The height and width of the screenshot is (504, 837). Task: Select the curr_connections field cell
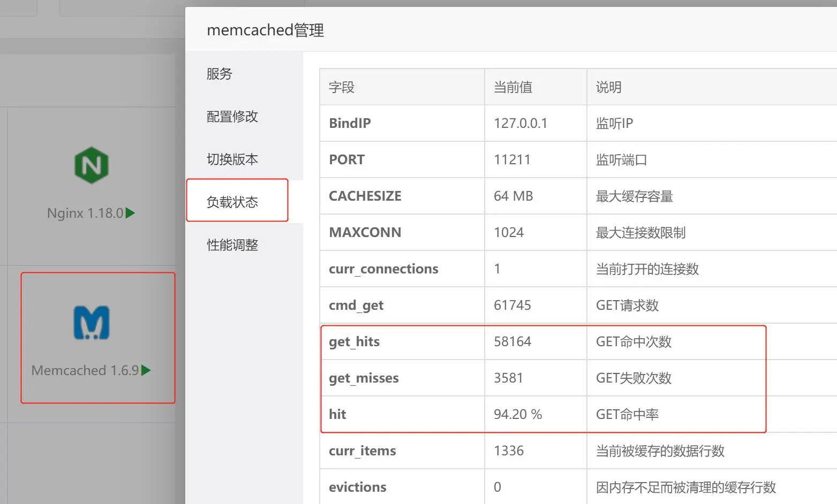coord(402,269)
